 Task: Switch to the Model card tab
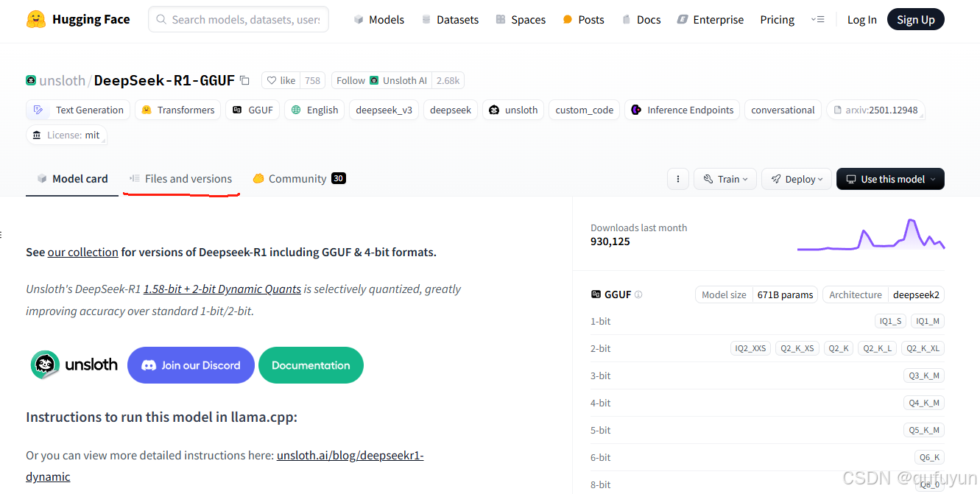pyautogui.click(x=72, y=179)
